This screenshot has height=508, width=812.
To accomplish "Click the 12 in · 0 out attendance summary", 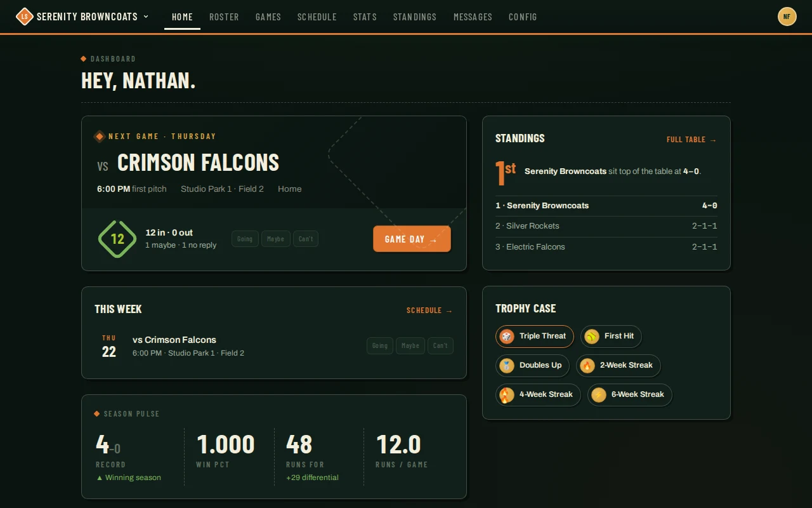I will (169, 233).
